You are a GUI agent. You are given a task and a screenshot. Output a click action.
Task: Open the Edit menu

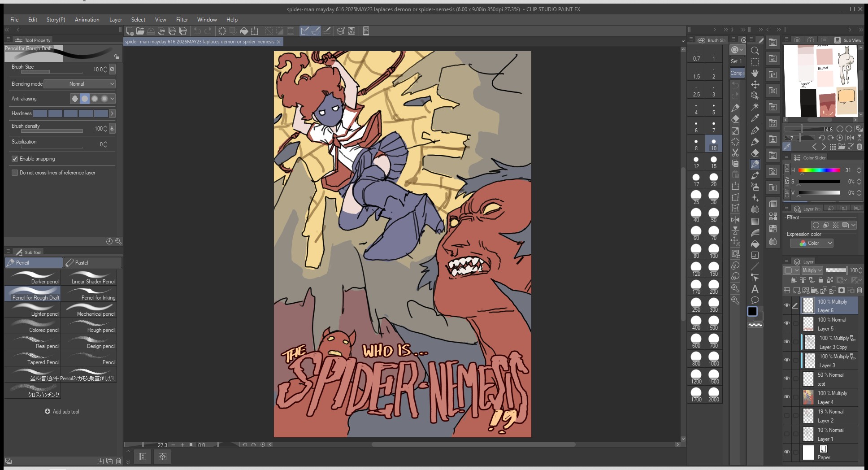click(x=33, y=20)
